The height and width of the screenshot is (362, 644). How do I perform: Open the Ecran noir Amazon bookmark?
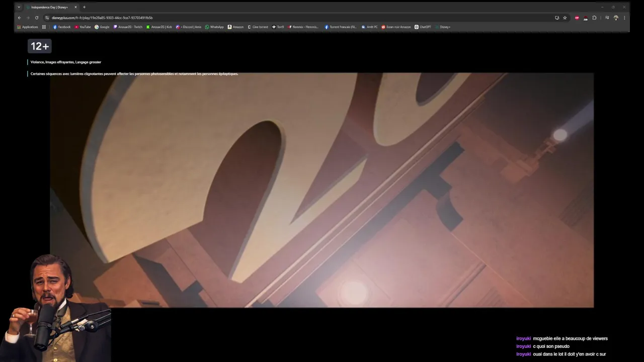coord(396,27)
